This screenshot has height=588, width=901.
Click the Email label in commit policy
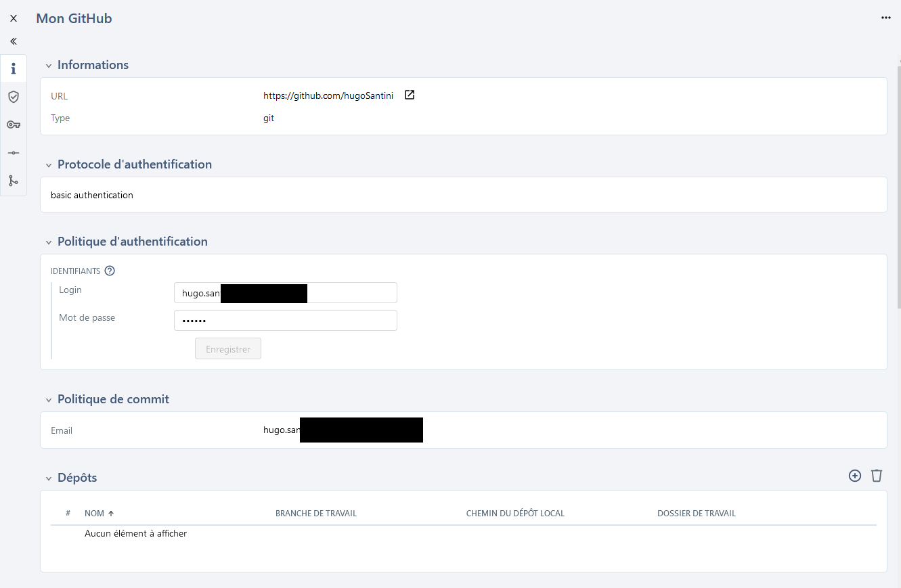point(62,430)
